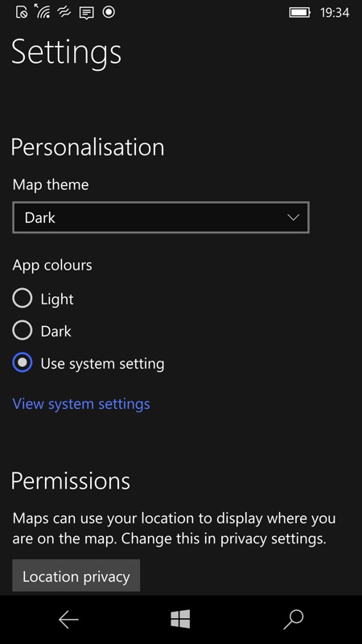Tap the Settings page title

[x=67, y=53]
